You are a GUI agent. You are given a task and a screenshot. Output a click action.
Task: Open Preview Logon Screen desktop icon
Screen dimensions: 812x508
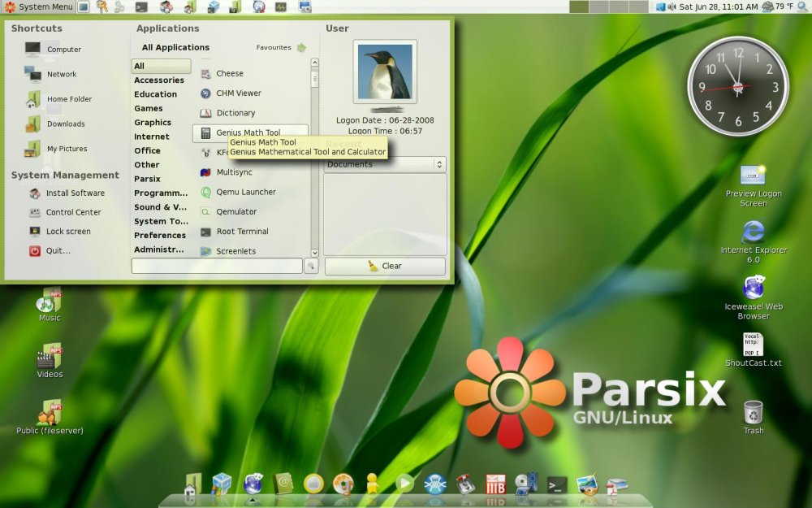[754, 185]
